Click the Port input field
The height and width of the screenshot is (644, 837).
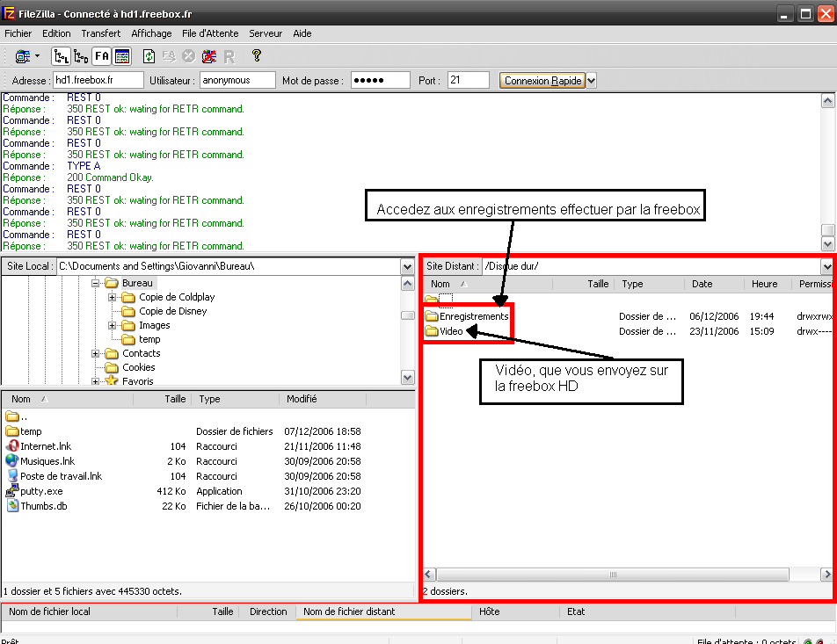coord(468,80)
